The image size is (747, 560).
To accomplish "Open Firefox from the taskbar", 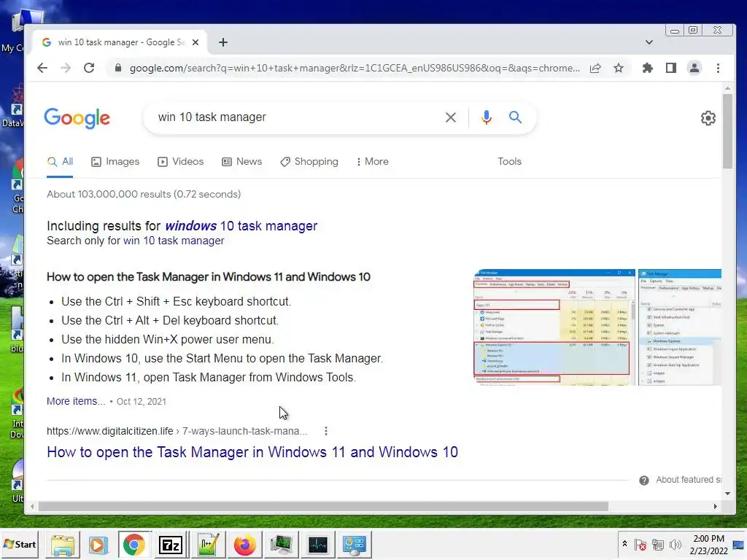I will [244, 545].
